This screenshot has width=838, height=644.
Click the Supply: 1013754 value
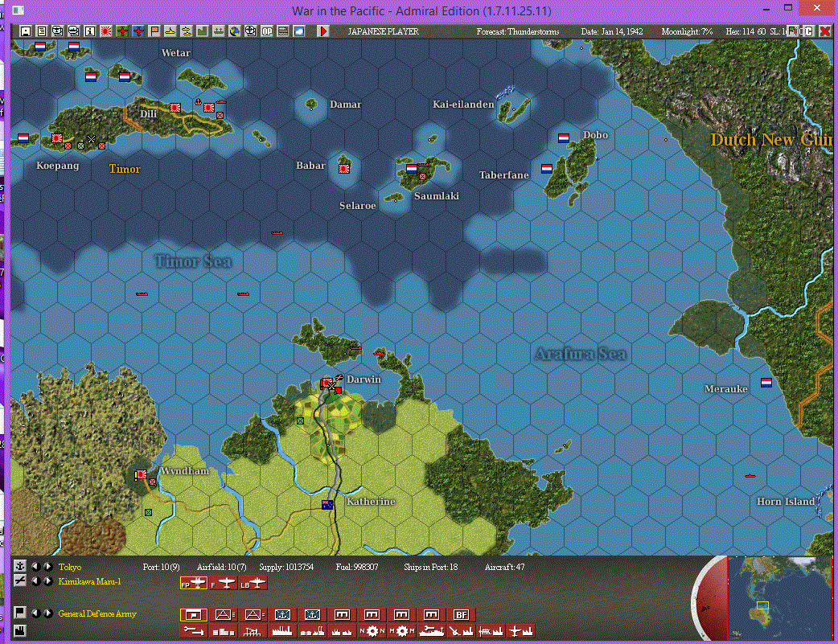tap(286, 567)
